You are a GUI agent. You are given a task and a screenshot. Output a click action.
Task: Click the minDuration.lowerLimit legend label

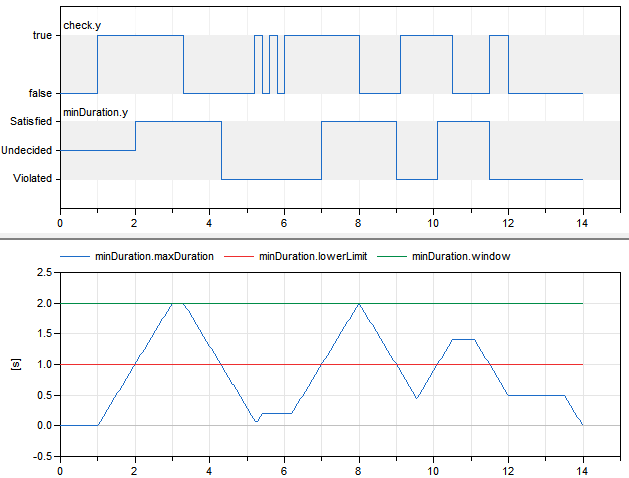pos(313,256)
